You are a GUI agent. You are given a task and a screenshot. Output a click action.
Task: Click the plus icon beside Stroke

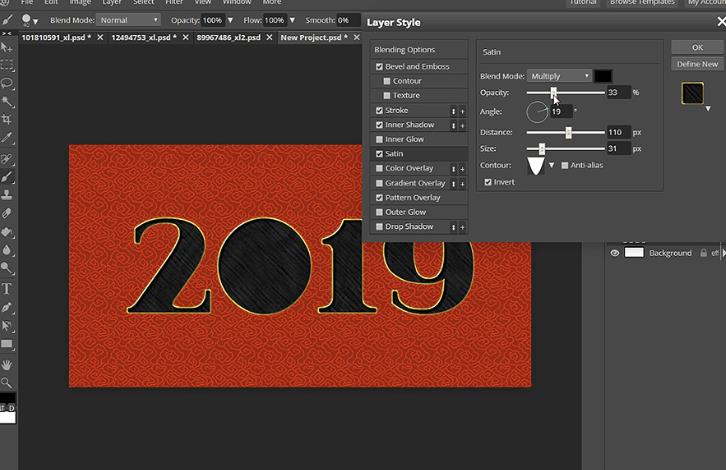pos(462,111)
